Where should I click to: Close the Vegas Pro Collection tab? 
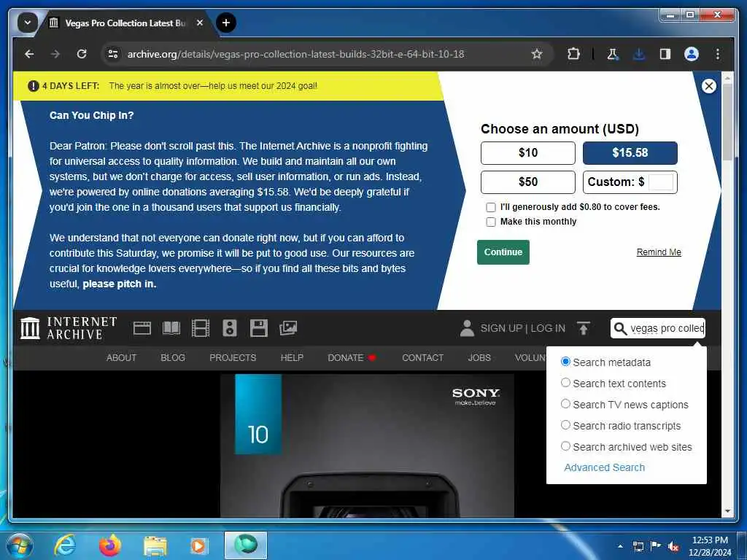click(x=200, y=23)
